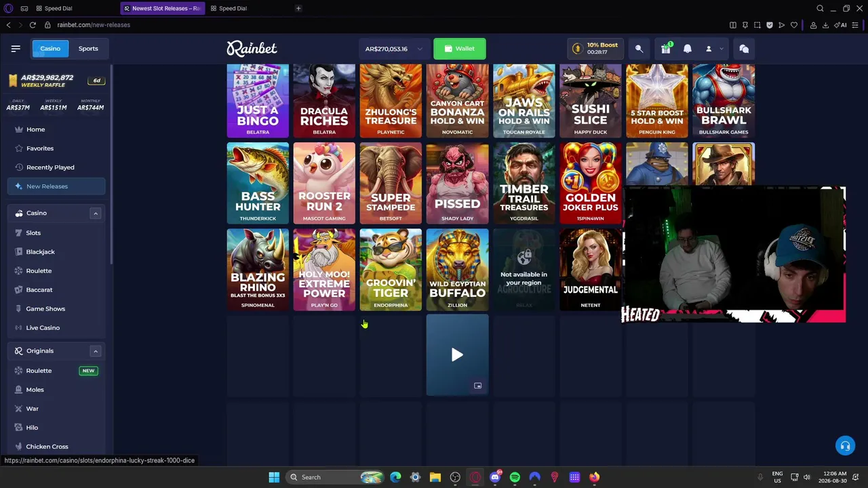
Task: Open the Rainbet hamburger menu
Action: [x=16, y=49]
